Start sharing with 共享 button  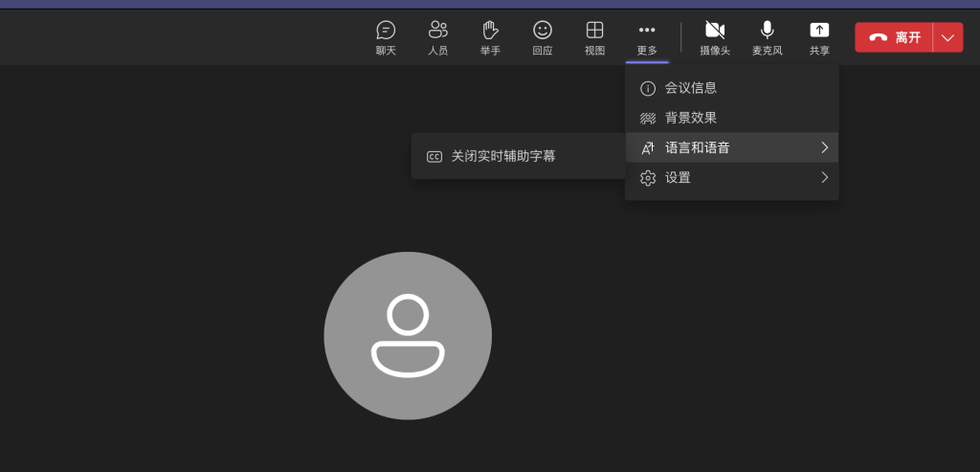click(x=819, y=37)
